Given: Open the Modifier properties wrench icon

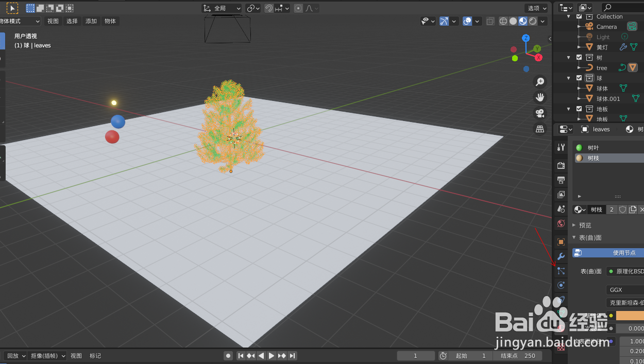Looking at the screenshot, I should [561, 256].
